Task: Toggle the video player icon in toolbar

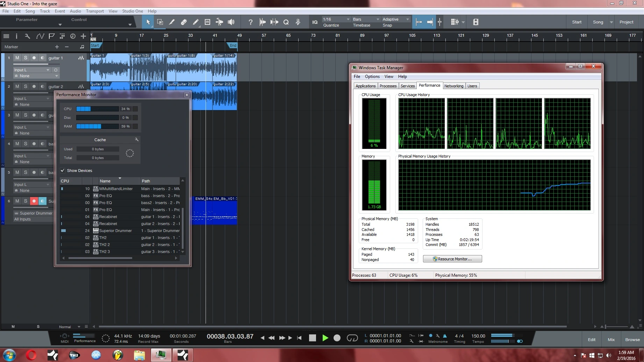Action: (x=475, y=22)
